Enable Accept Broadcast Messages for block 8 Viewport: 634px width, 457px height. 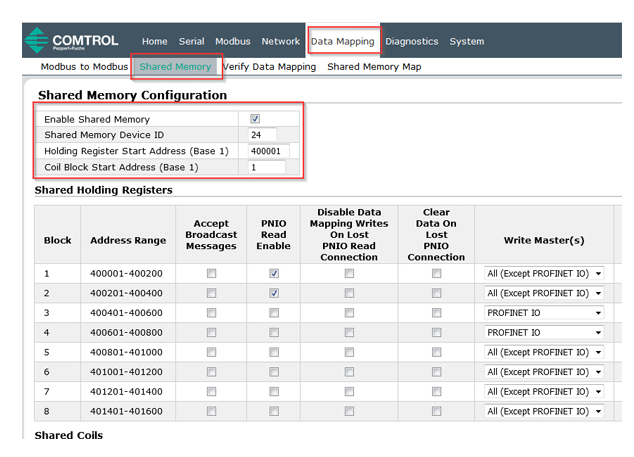pyautogui.click(x=211, y=411)
